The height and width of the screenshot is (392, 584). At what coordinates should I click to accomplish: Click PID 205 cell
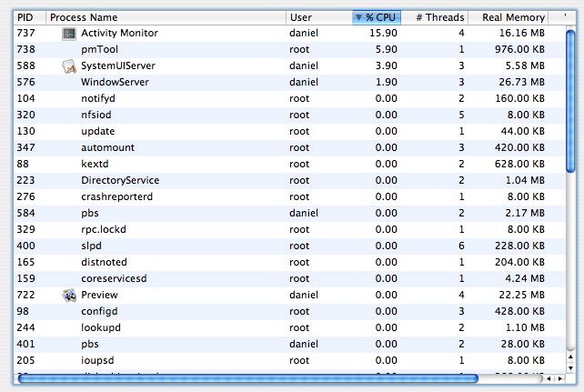point(25,361)
